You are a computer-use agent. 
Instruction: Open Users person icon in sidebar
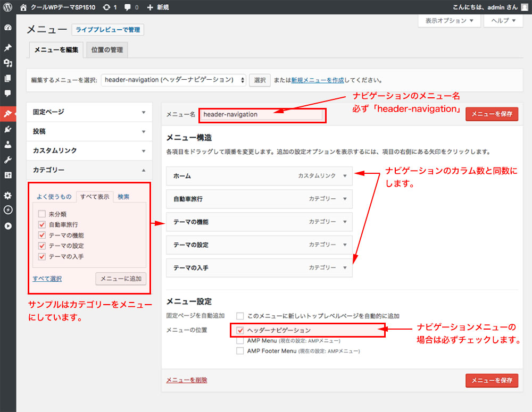tap(8, 145)
